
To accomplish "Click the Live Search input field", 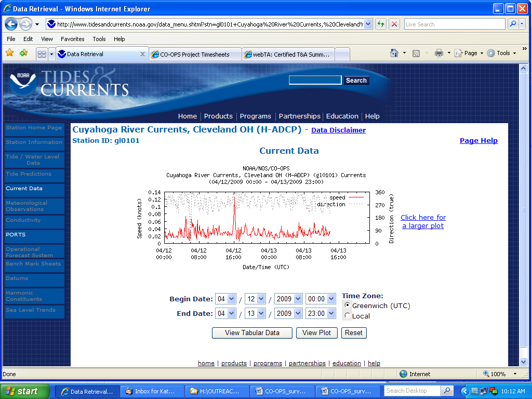I will [x=455, y=24].
